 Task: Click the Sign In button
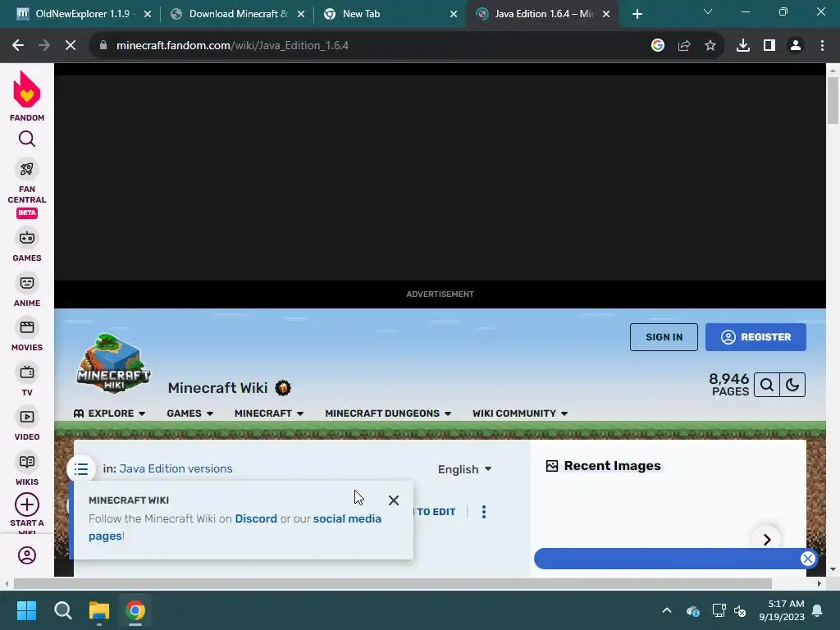click(x=664, y=337)
